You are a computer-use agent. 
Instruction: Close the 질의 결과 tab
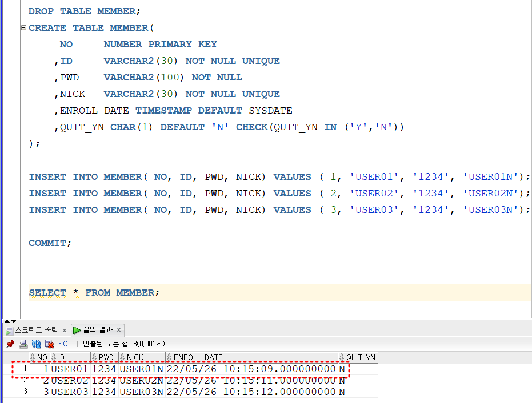119,330
